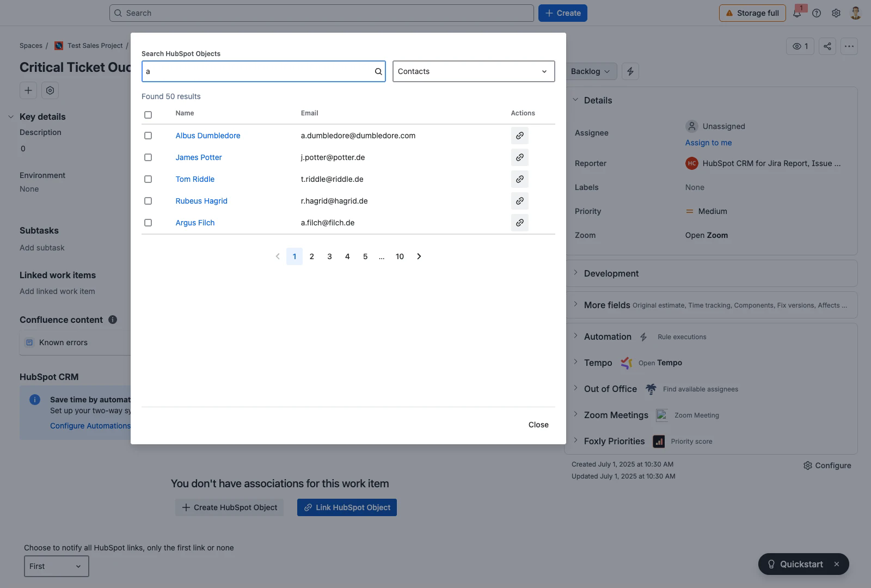Click the share icon button
Screen dimensions: 871x588
(x=827, y=46)
